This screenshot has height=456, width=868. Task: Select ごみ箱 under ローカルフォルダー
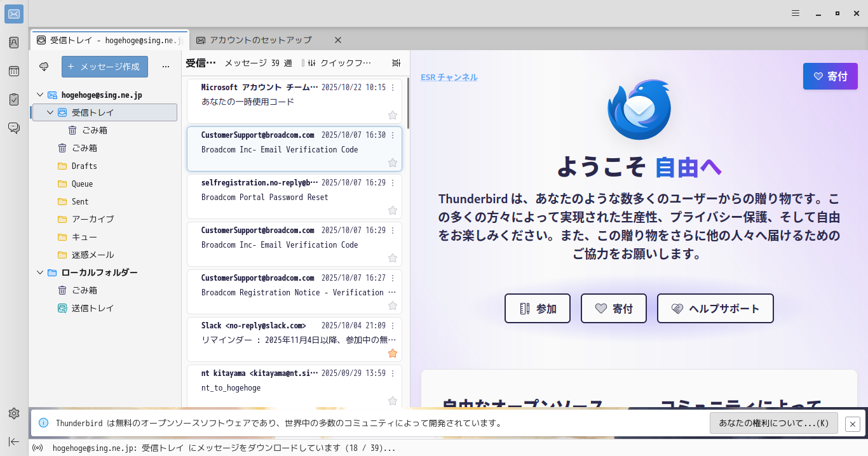[104, 290]
